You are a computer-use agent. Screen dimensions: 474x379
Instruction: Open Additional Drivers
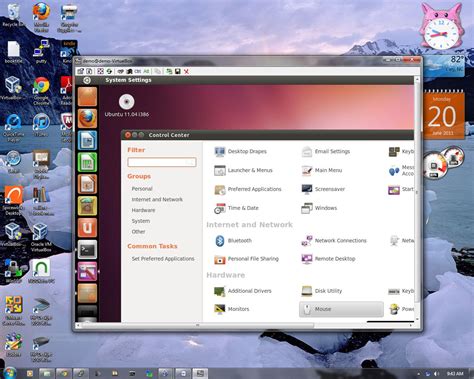coord(243,291)
